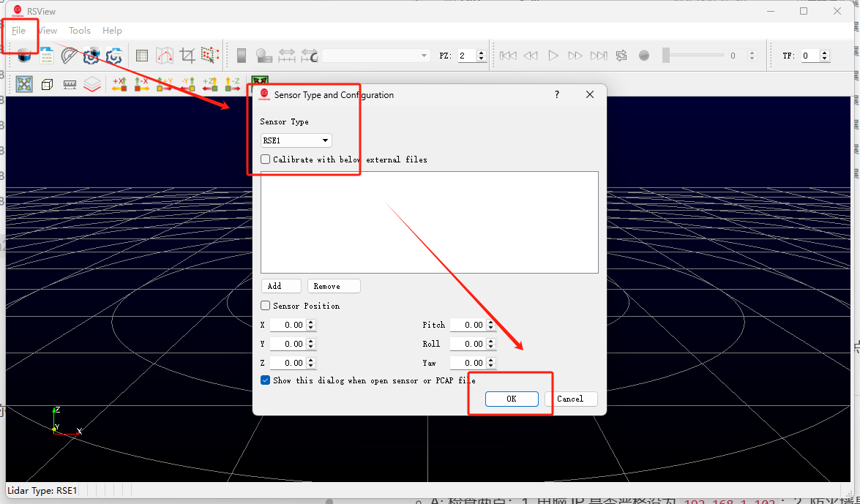The width and height of the screenshot is (860, 504).
Task: Click the seek backward button
Action: (x=531, y=56)
